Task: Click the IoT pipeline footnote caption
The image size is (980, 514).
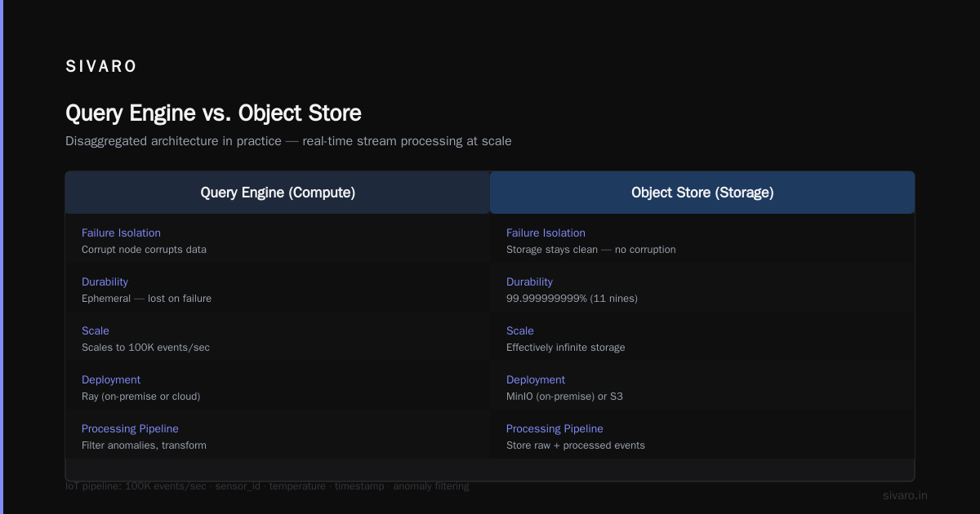Action: 267,486
